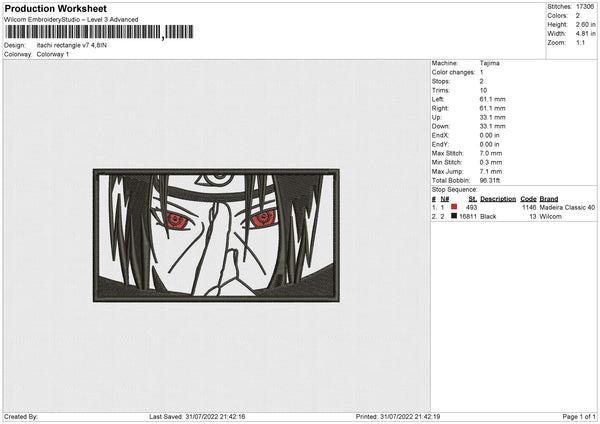Image resolution: width=600 pixels, height=424 pixels.
Task: Click the Height value '2.60 in'
Action: tap(585, 24)
